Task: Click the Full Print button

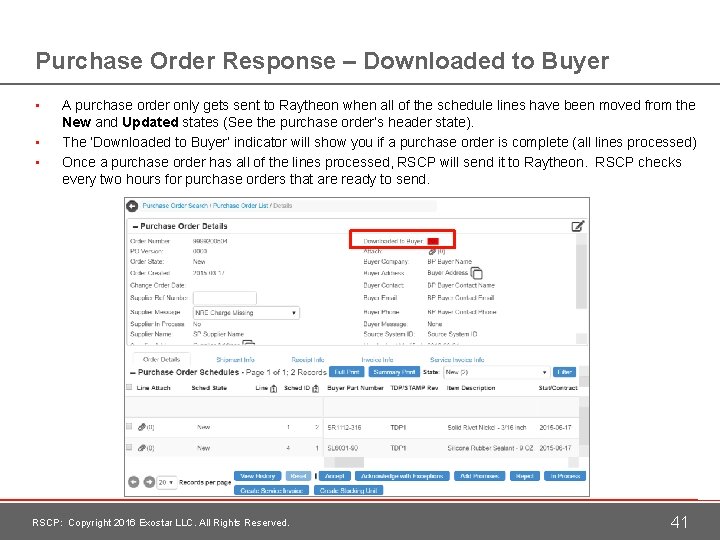Action: [347, 372]
